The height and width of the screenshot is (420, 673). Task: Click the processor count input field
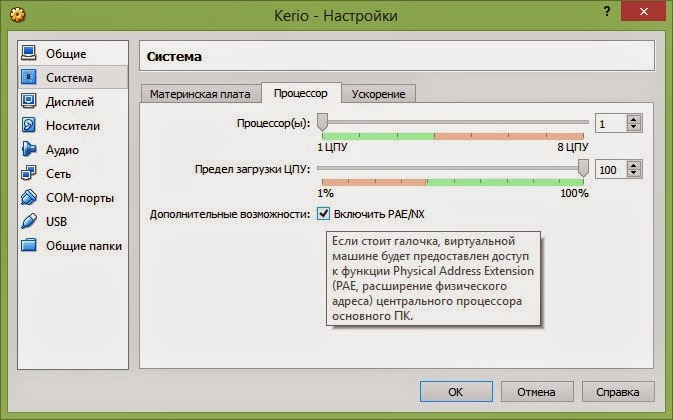click(x=611, y=124)
